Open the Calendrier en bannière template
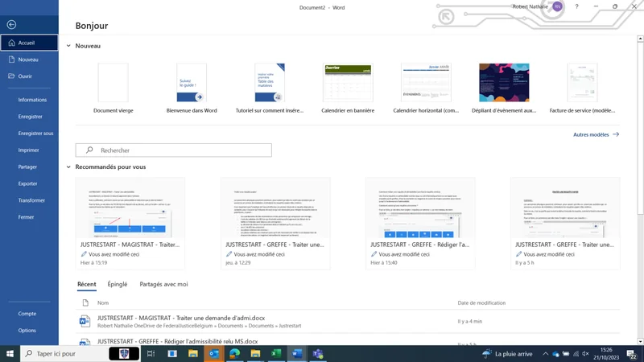The height and width of the screenshot is (362, 644). pos(347,84)
